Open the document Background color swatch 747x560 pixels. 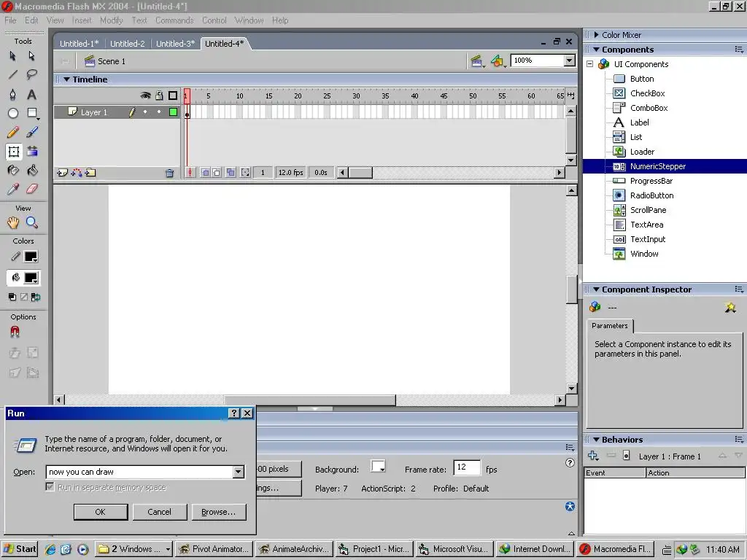[379, 467]
